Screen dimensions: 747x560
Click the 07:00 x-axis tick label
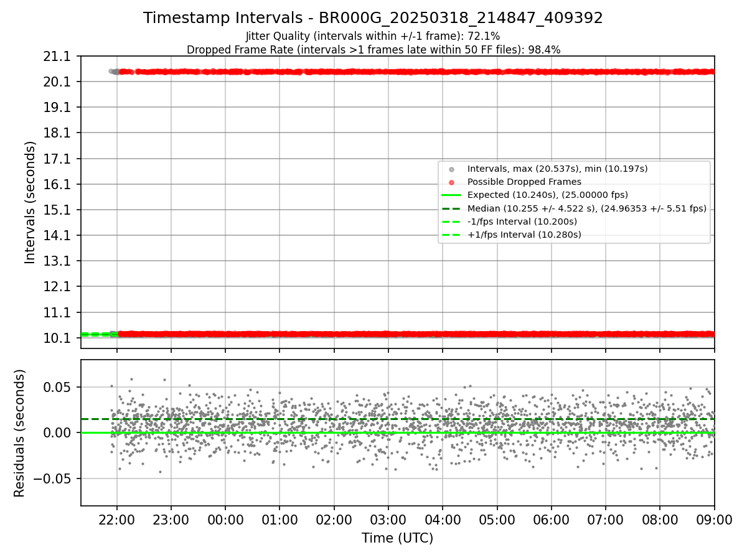click(x=606, y=520)
